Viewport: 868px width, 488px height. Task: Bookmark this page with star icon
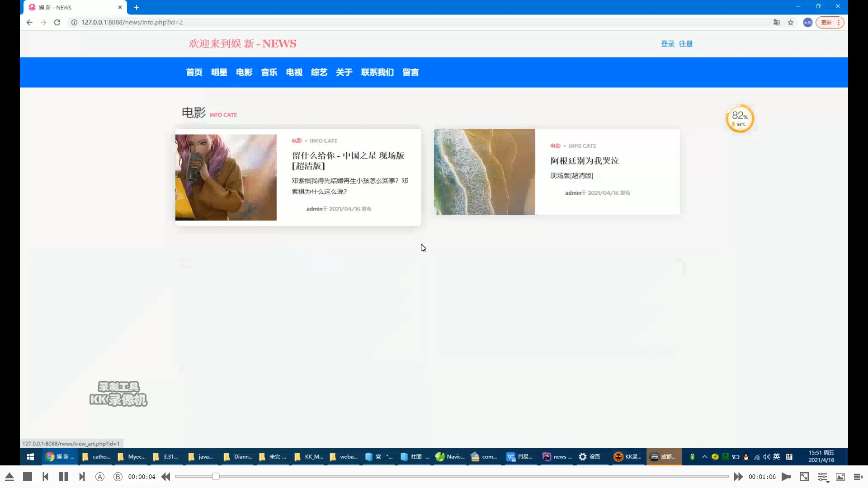coord(791,23)
